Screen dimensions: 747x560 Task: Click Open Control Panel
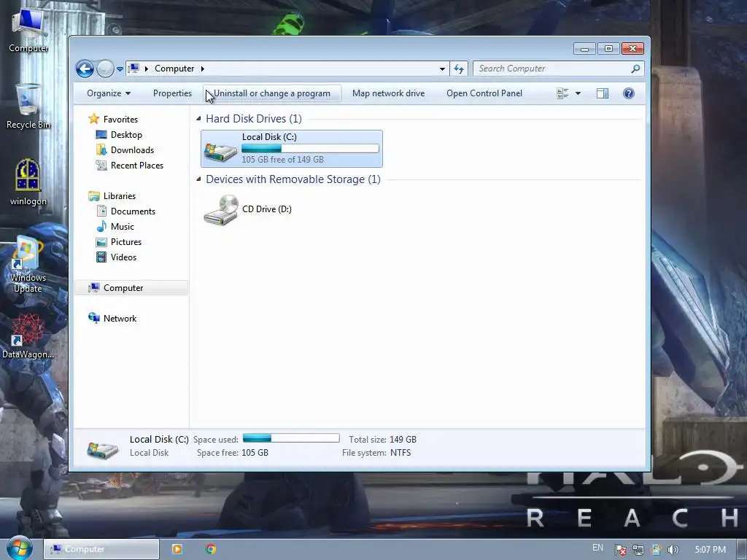coord(484,93)
